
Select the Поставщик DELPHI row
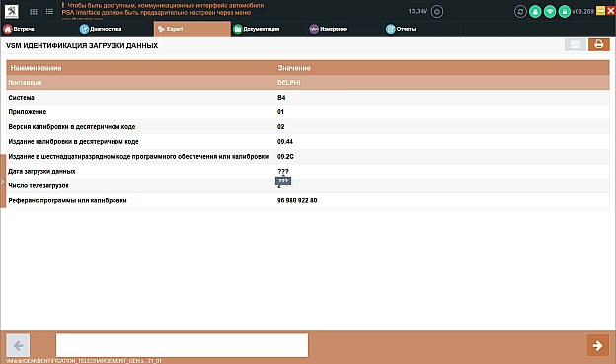(x=308, y=83)
